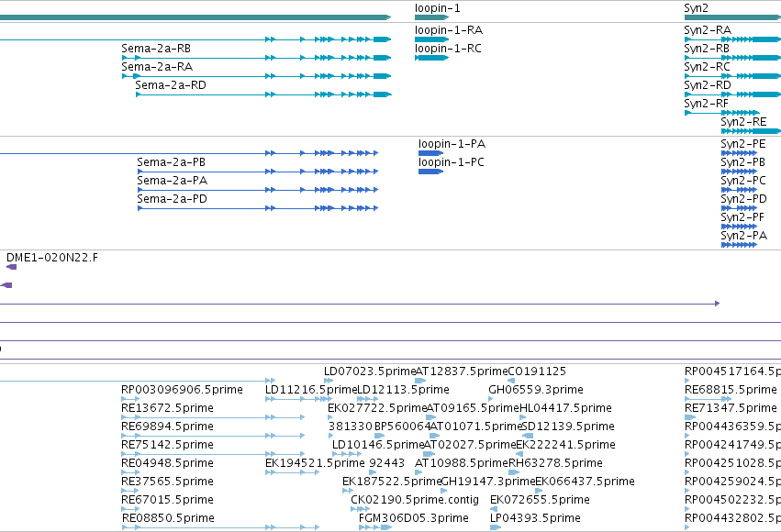Click the Syn2-PA protein label
Screen dimensions: 781x532
(744, 237)
